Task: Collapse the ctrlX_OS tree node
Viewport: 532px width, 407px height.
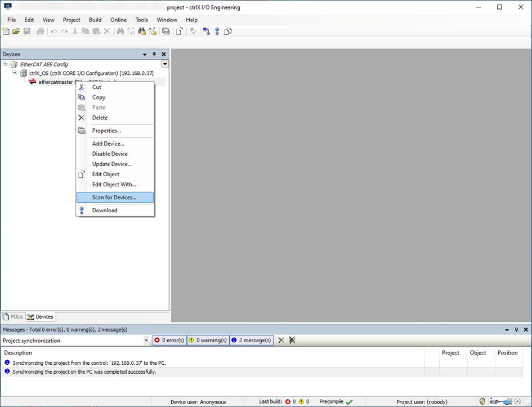Action: (x=14, y=73)
